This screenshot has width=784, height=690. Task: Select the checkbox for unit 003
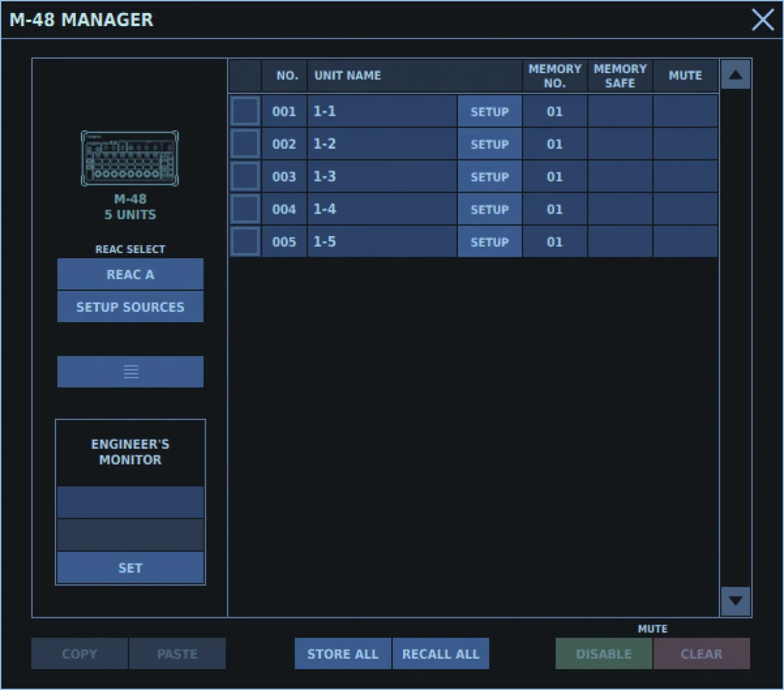(x=246, y=176)
